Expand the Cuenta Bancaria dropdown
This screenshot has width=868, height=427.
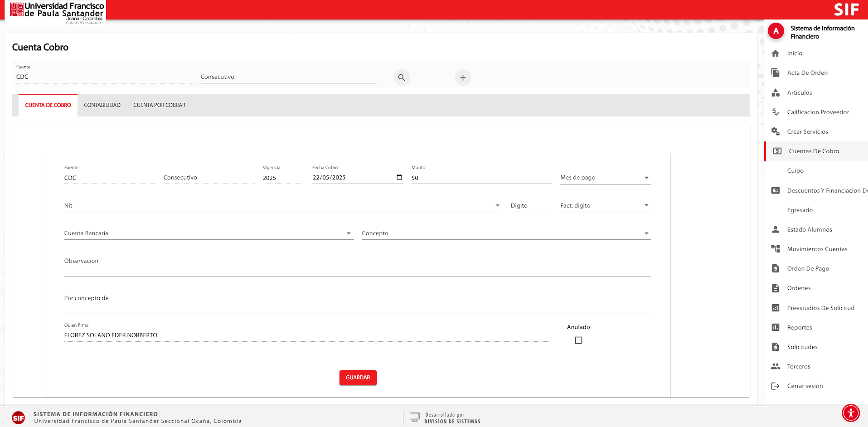pos(209,233)
